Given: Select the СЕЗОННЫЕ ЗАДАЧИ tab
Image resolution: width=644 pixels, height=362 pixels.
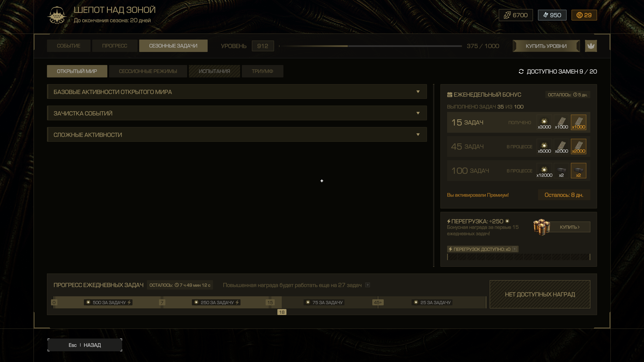Looking at the screenshot, I should point(173,46).
